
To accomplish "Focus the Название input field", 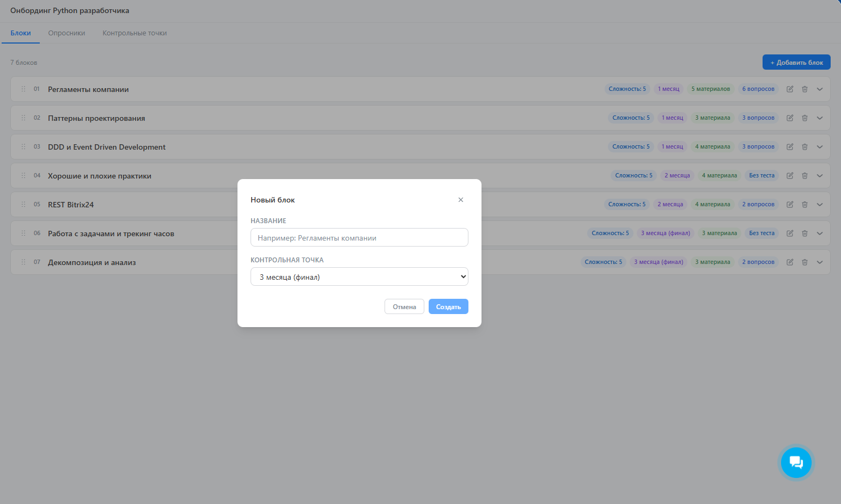I will point(359,238).
